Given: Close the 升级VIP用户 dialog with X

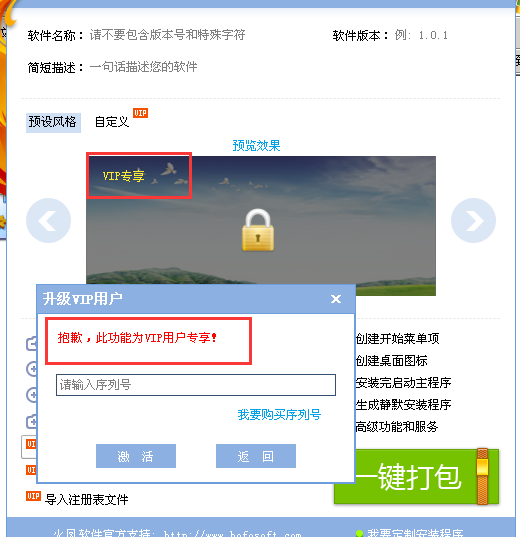Looking at the screenshot, I should click(x=336, y=299).
